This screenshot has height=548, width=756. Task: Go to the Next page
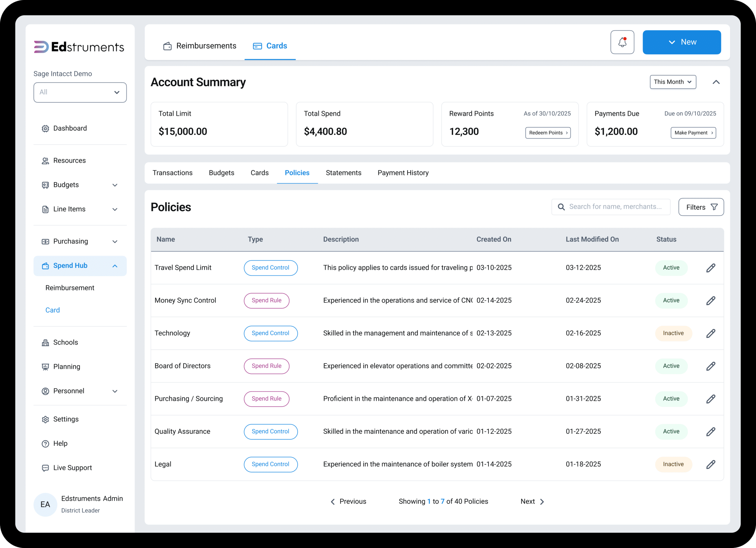pos(532,501)
